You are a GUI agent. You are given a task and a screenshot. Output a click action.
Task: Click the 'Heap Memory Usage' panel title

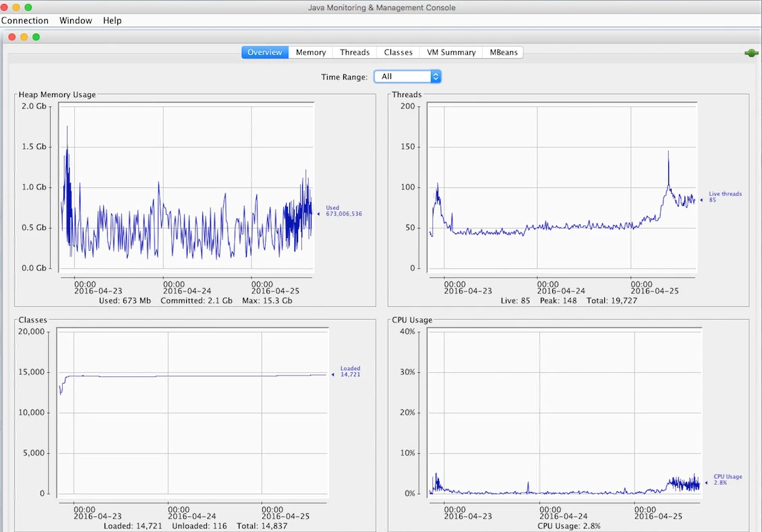pyautogui.click(x=57, y=95)
